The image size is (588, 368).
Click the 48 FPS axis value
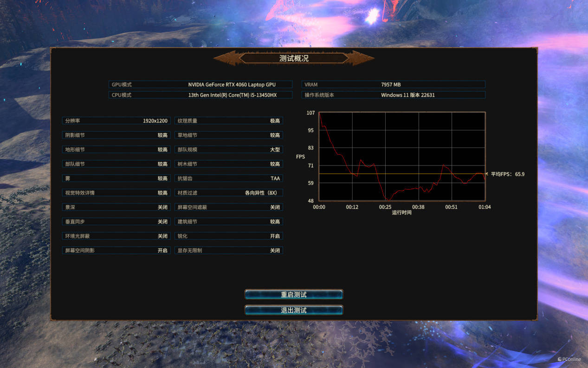(311, 201)
